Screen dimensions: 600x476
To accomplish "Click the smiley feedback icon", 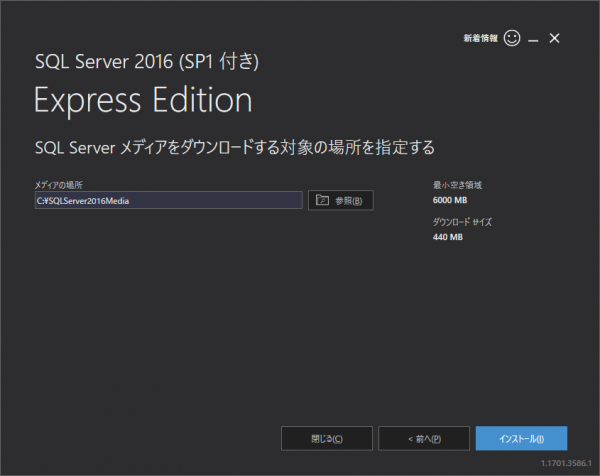I will (x=512, y=38).
